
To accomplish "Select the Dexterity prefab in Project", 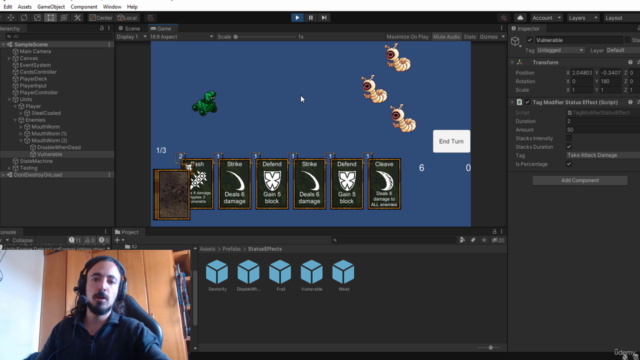I will tap(217, 276).
